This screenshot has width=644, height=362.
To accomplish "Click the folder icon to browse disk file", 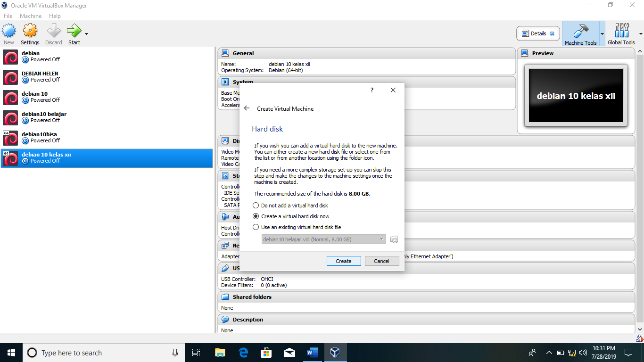I will tap(394, 239).
